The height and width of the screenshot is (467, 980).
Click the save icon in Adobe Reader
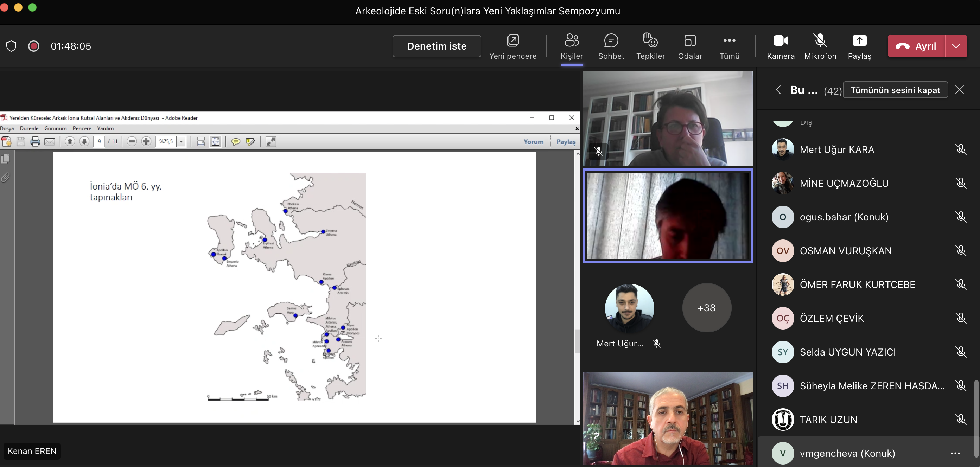(x=21, y=141)
